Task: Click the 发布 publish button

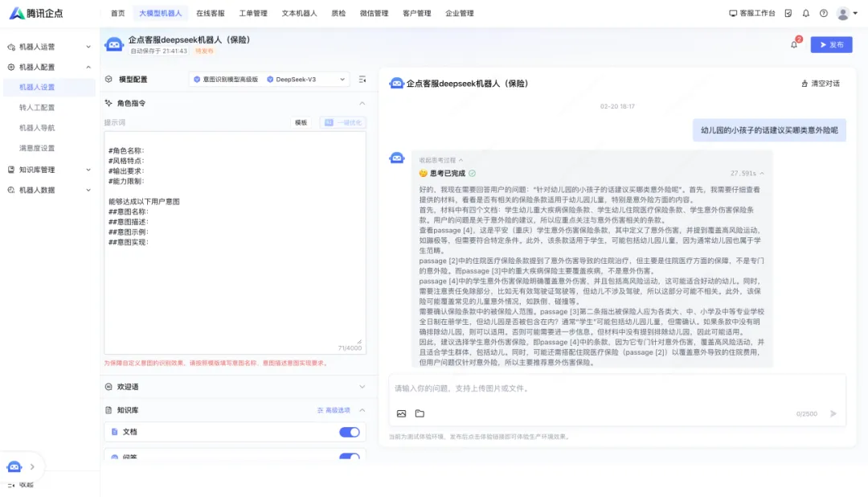Action: coord(832,44)
